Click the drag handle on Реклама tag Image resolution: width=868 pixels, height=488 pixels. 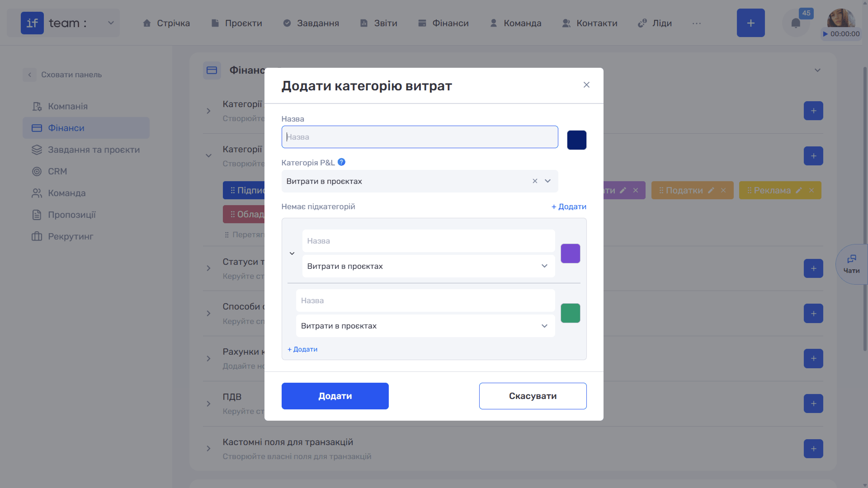[749, 190]
